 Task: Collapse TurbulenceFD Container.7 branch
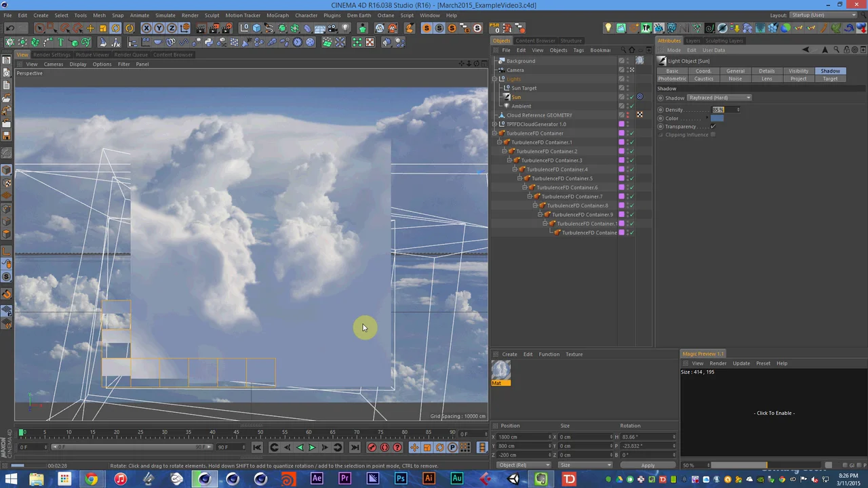point(530,197)
